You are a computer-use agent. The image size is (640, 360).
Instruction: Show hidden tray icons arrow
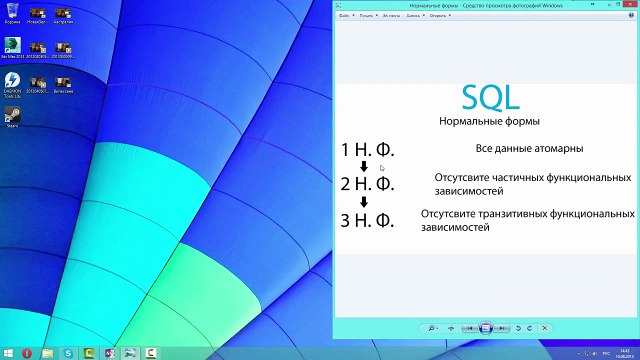point(578,353)
